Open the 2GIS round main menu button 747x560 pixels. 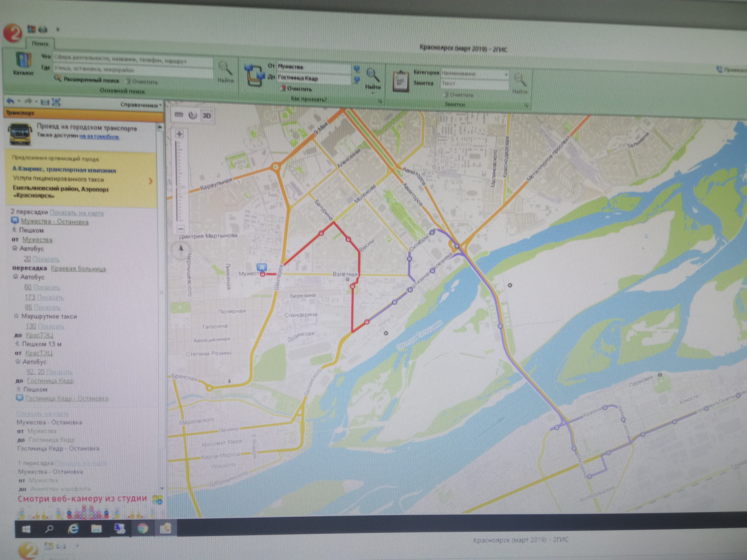click(13, 33)
